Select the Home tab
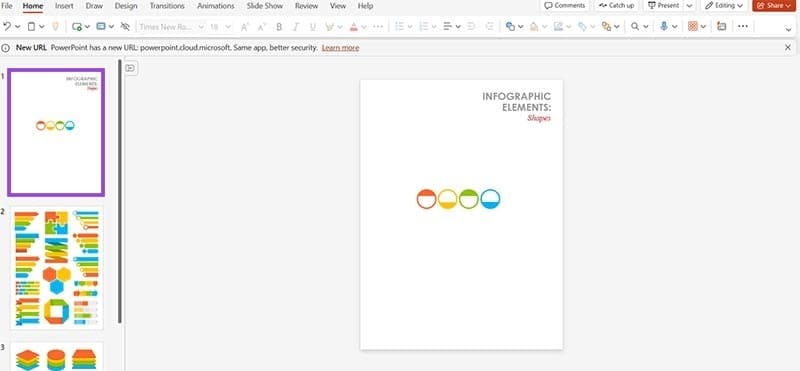The width and height of the screenshot is (800, 371). tap(33, 6)
